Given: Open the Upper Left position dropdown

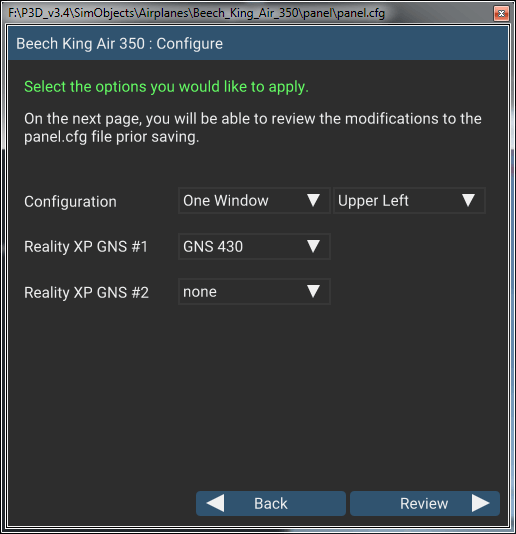Looking at the screenshot, I should click(x=409, y=201).
